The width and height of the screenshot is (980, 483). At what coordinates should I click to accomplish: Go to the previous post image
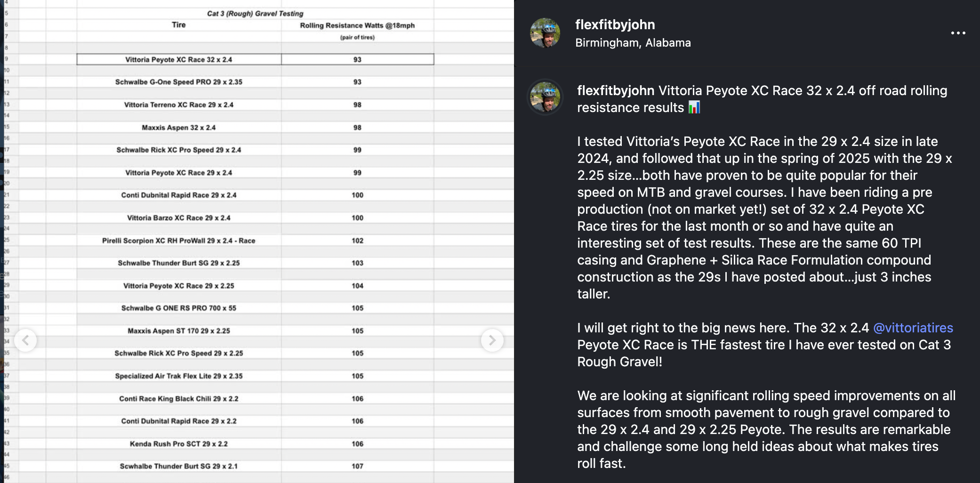coord(26,340)
